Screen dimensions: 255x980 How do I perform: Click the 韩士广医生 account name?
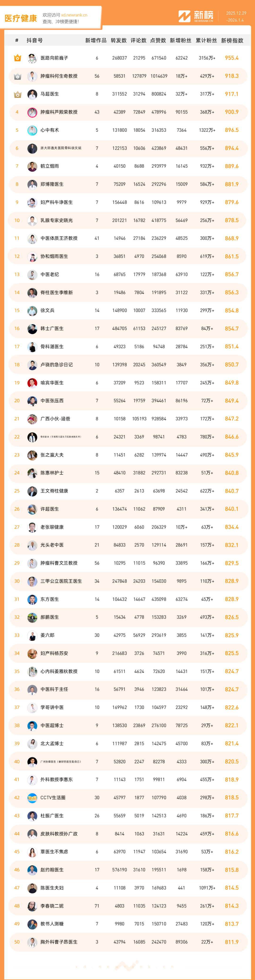point(52,328)
